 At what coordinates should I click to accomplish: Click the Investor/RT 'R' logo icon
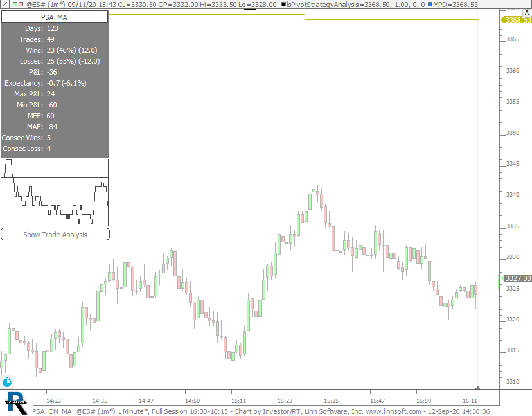[x=16, y=403]
